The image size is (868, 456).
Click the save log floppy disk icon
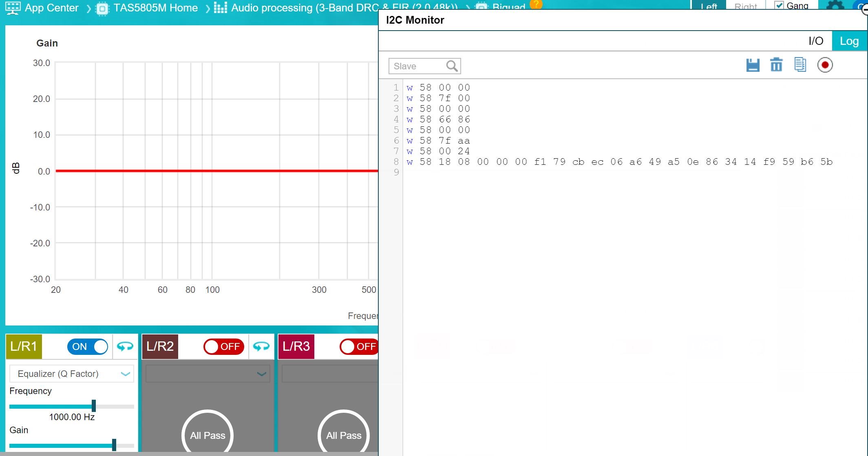(x=753, y=65)
